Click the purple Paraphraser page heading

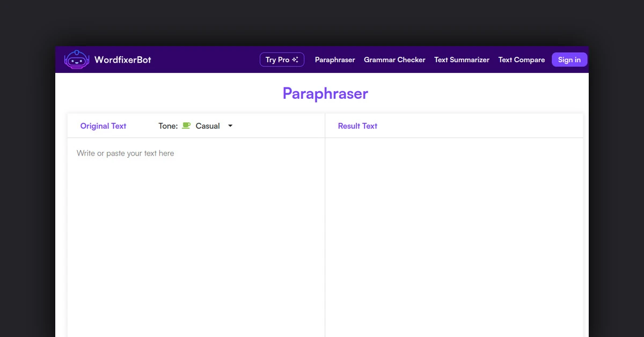click(325, 93)
